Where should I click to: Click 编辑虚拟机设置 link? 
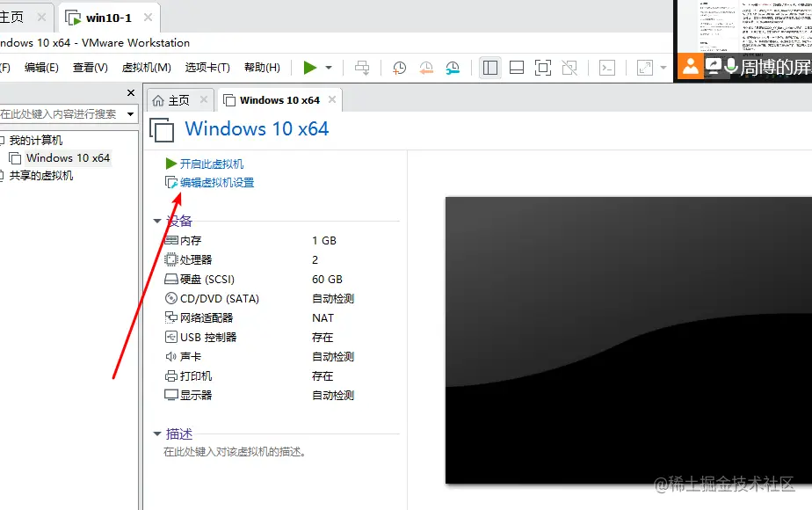(217, 182)
